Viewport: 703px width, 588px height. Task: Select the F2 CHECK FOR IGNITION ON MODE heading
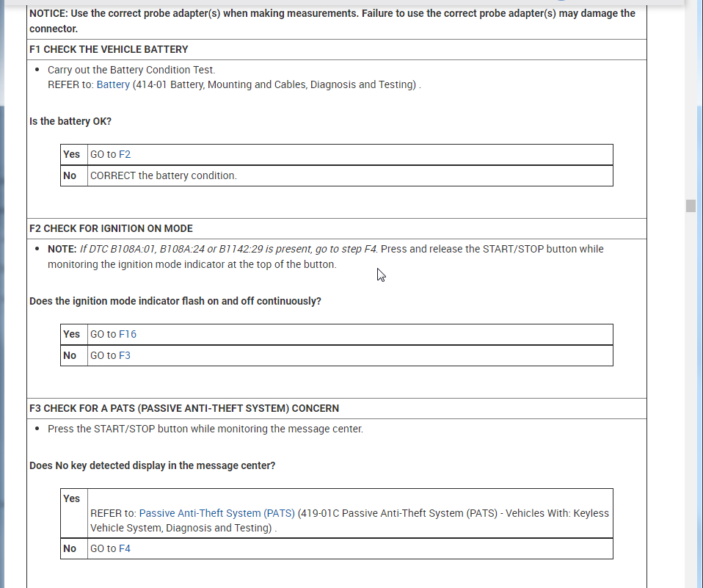click(111, 228)
